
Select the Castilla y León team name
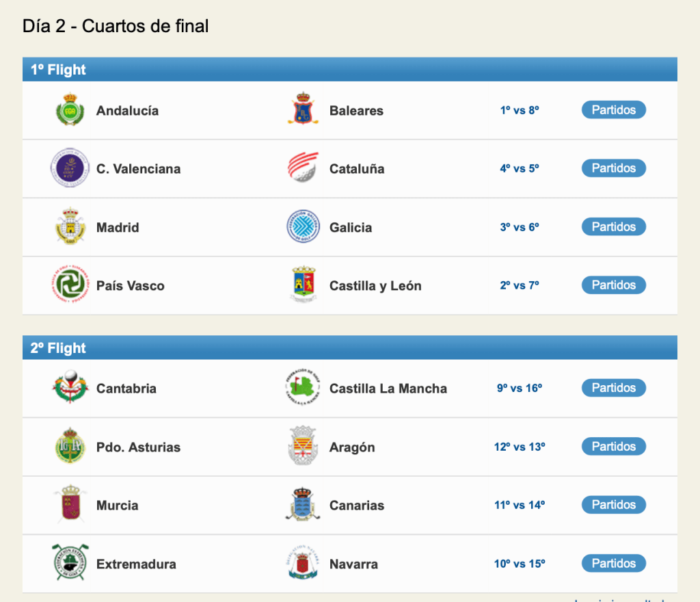tap(375, 286)
